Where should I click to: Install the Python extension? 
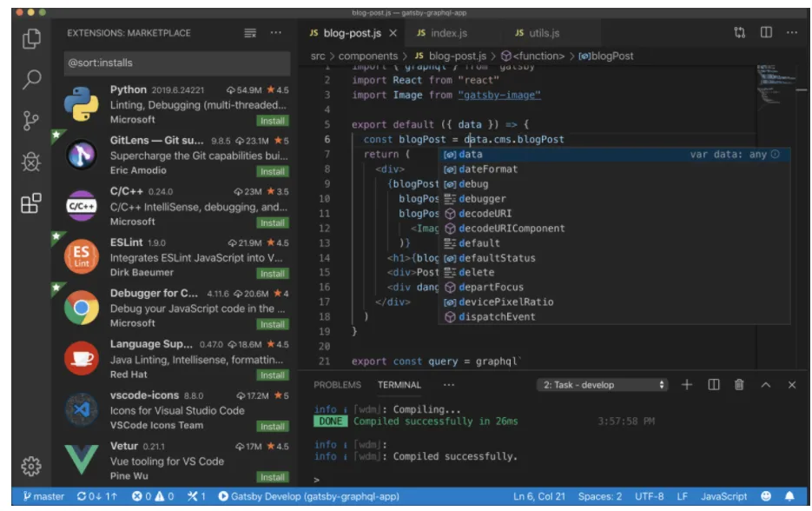273,121
